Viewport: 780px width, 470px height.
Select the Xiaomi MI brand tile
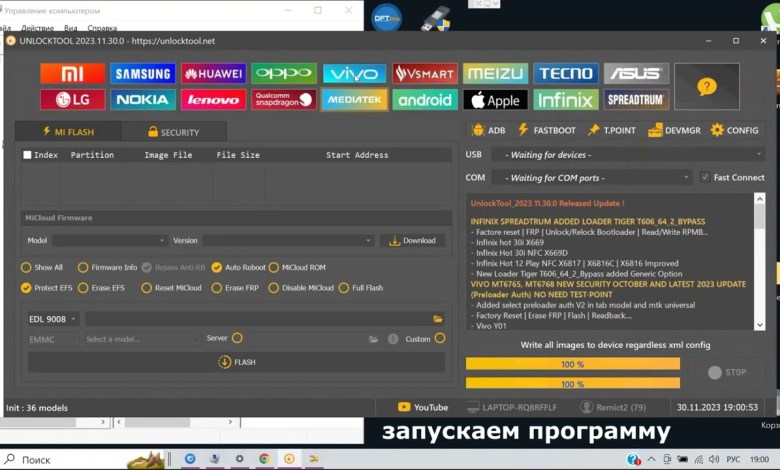73,74
